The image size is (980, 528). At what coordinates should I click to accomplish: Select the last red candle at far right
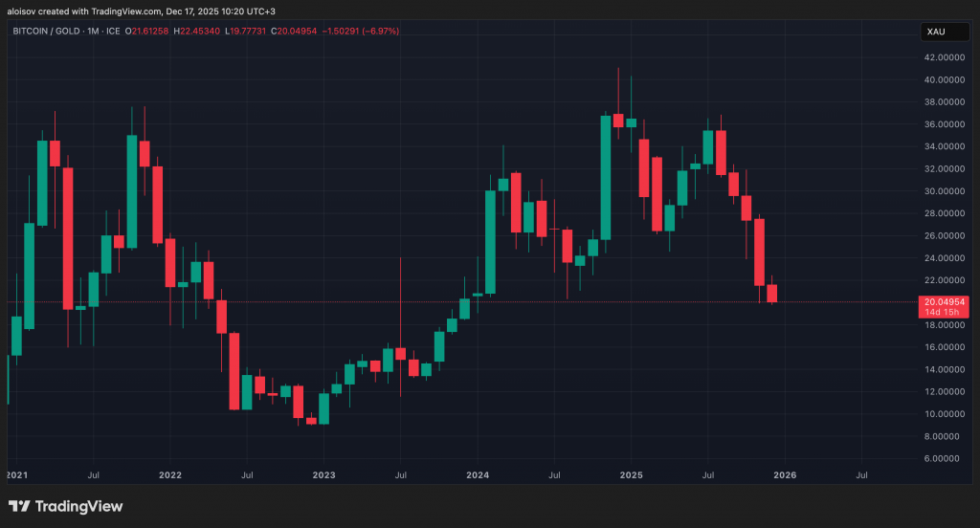coord(771,294)
